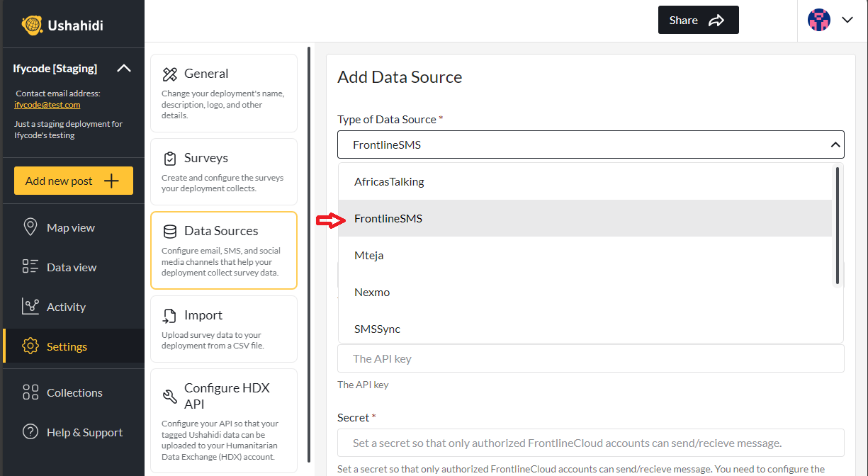Viewport: 868px width, 476px height.
Task: Open the Surveys settings card
Action: [x=223, y=171]
